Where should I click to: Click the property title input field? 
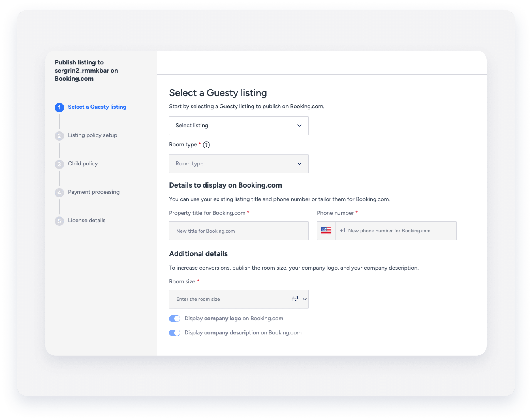pyautogui.click(x=238, y=231)
